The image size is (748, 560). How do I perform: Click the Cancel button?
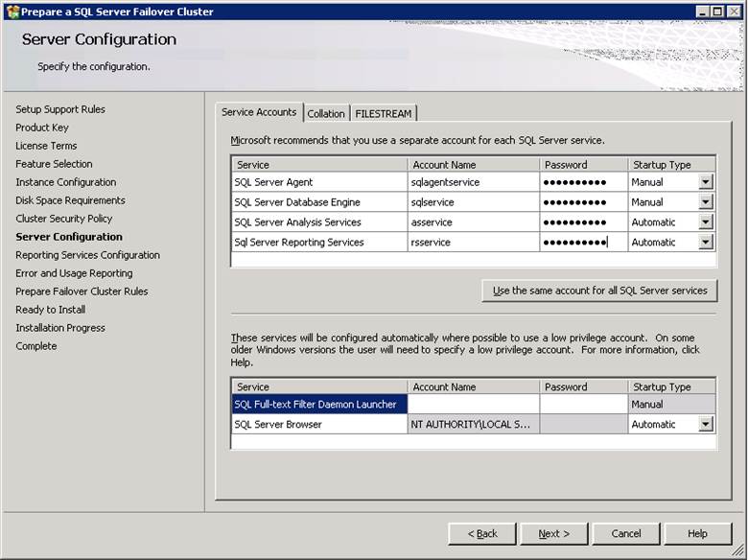tap(626, 533)
